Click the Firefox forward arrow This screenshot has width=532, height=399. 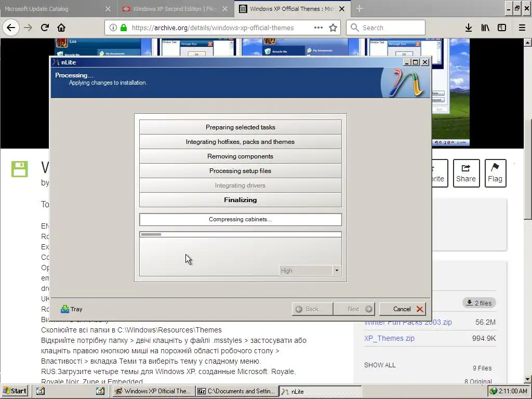(x=28, y=28)
